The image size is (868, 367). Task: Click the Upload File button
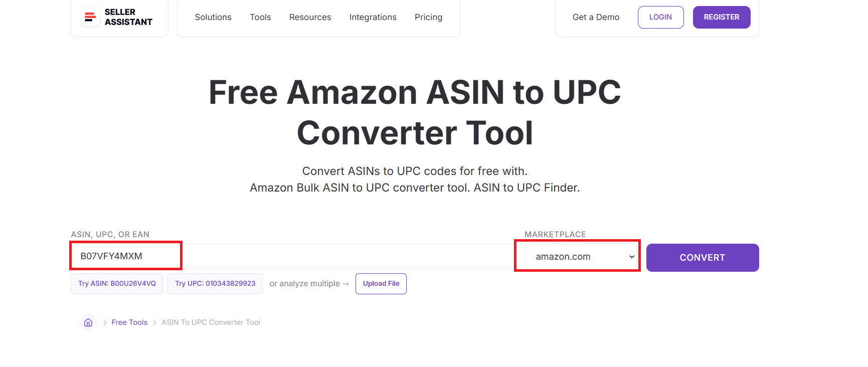click(381, 283)
